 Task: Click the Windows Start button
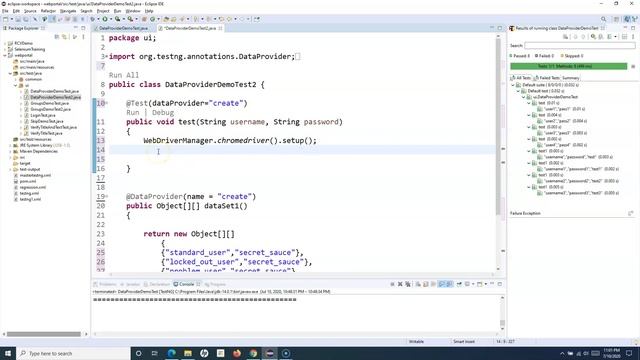(x=8, y=353)
